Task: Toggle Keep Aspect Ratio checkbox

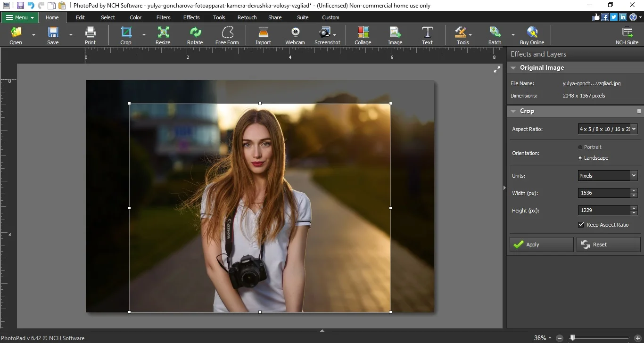Action: click(x=581, y=225)
